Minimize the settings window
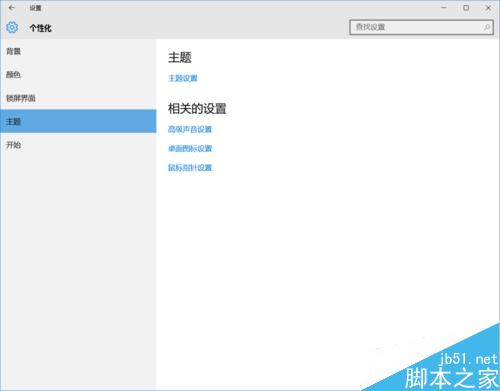Image resolution: width=500 pixels, height=391 pixels. click(444, 7)
